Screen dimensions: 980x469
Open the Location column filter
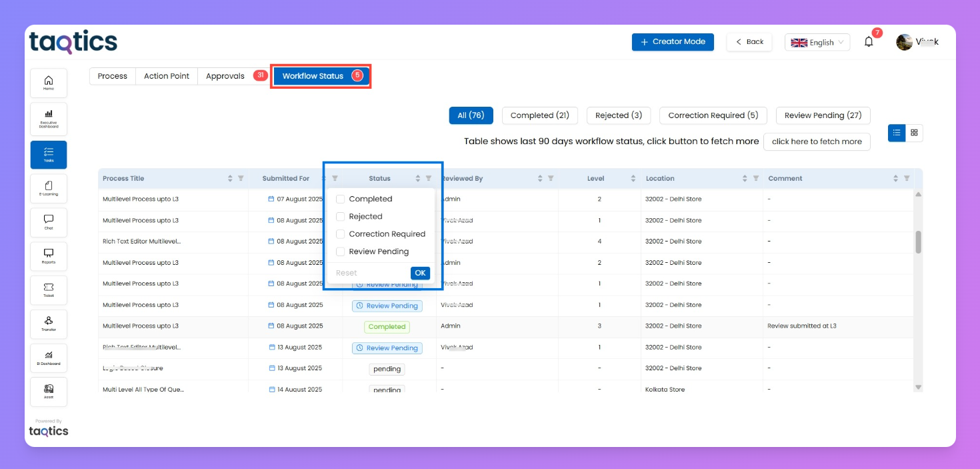(x=755, y=179)
